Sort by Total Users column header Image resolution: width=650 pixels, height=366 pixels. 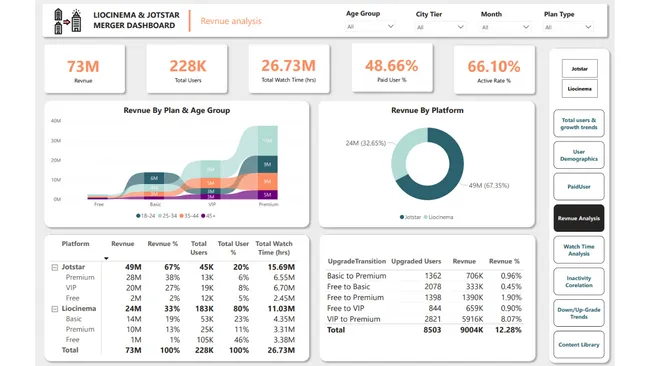(x=199, y=248)
